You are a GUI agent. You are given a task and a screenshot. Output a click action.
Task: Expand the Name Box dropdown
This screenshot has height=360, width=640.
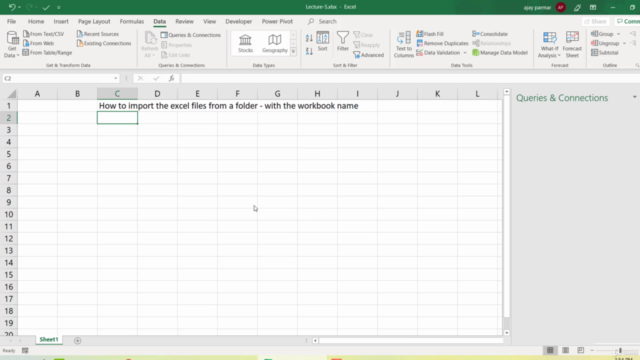click(116, 78)
